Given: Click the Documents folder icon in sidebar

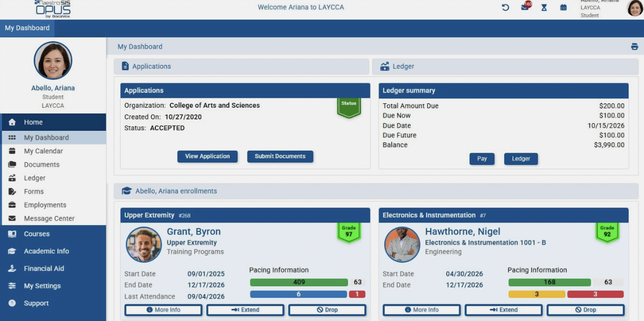Looking at the screenshot, I should pyautogui.click(x=12, y=164).
